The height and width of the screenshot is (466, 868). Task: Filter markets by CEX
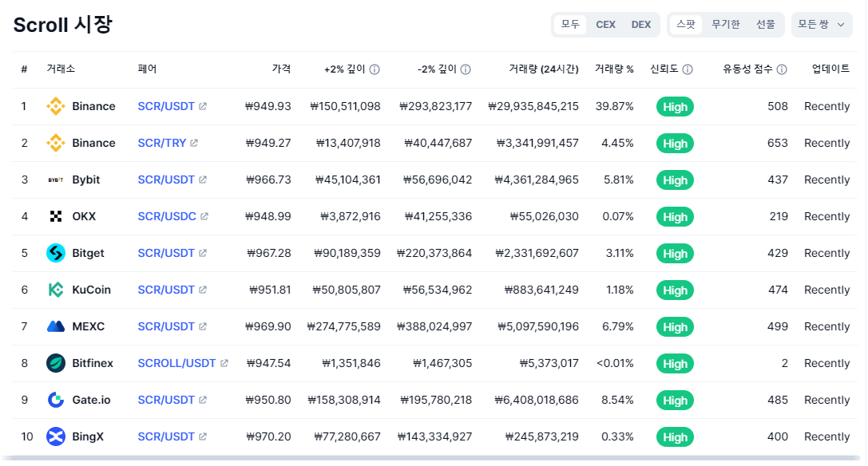(605, 25)
